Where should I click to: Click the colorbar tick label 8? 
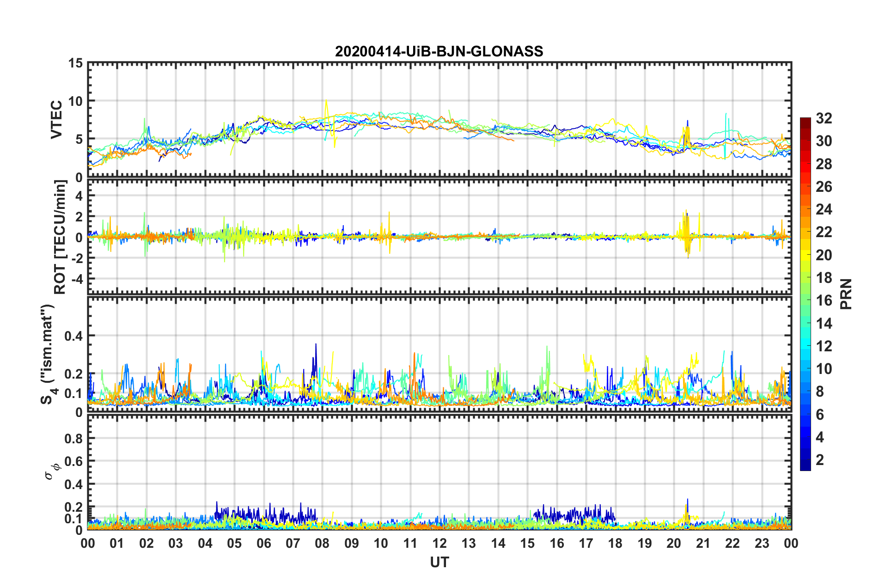[820, 392]
